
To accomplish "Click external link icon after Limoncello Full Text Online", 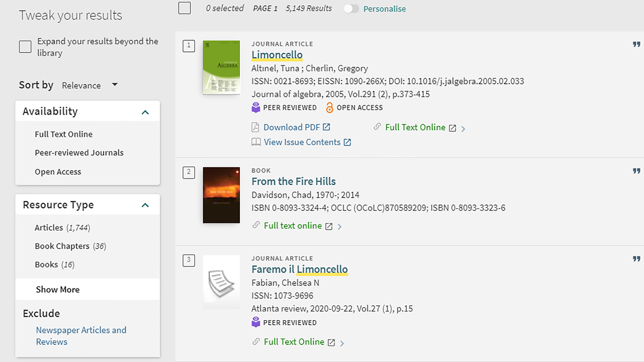I will pos(452,128).
